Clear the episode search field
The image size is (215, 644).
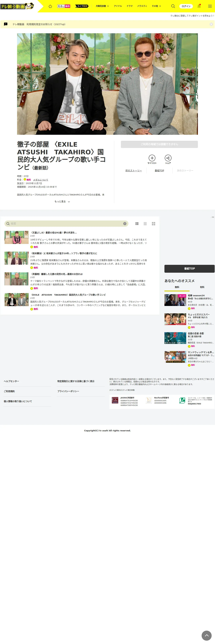coord(125,224)
